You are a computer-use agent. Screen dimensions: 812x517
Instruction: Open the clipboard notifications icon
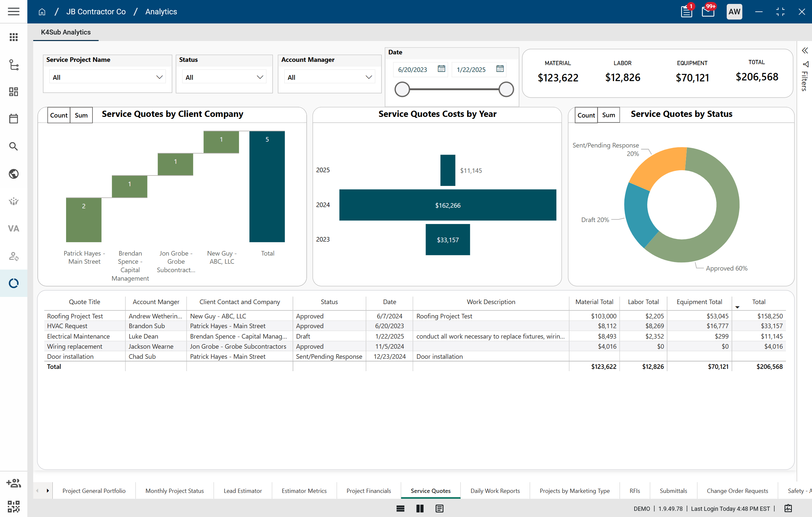coord(686,12)
